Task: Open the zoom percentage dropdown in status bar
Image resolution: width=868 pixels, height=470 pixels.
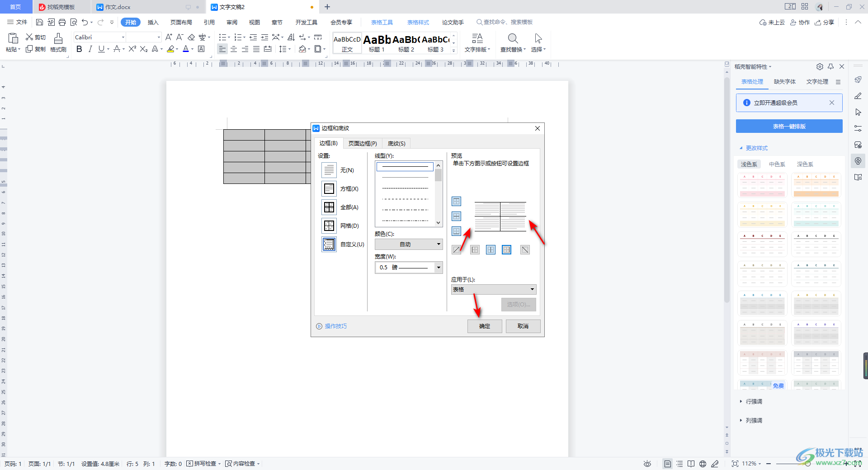Action: pos(751,464)
